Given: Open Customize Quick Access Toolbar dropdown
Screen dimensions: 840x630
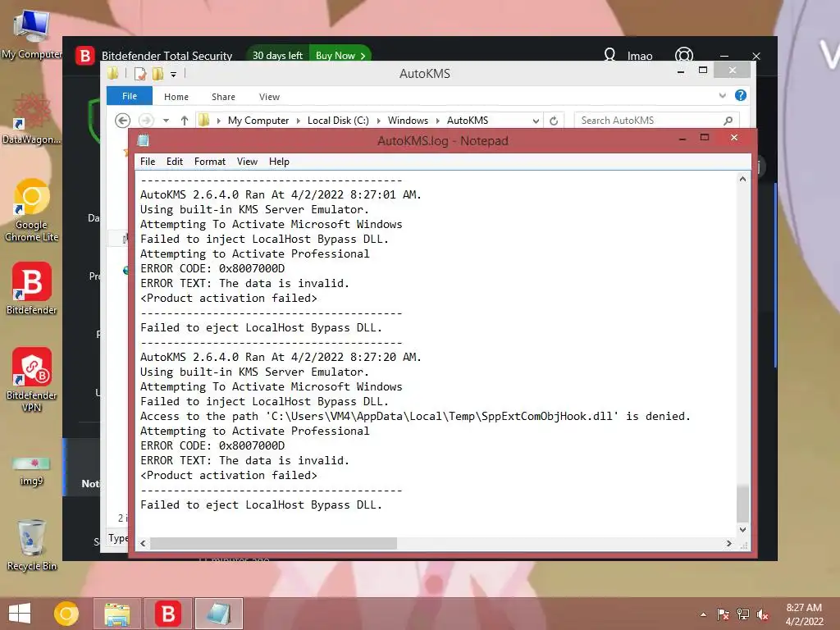Looking at the screenshot, I should (174, 75).
